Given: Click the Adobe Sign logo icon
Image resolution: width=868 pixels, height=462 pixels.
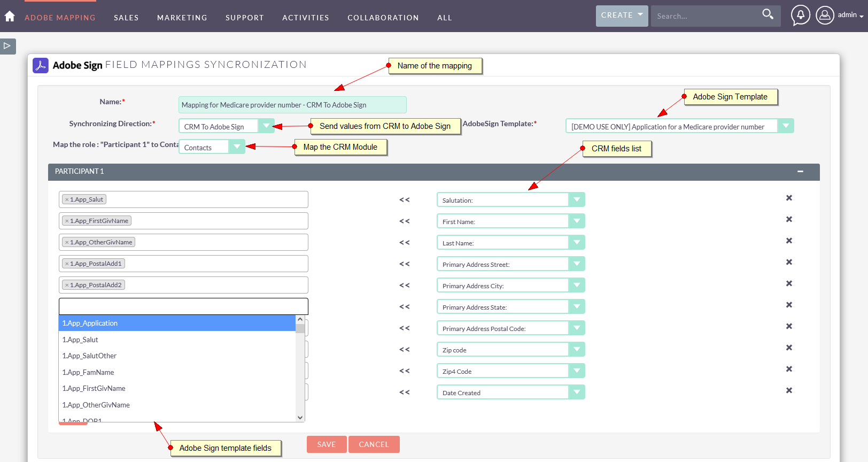Looking at the screenshot, I should tap(41, 65).
